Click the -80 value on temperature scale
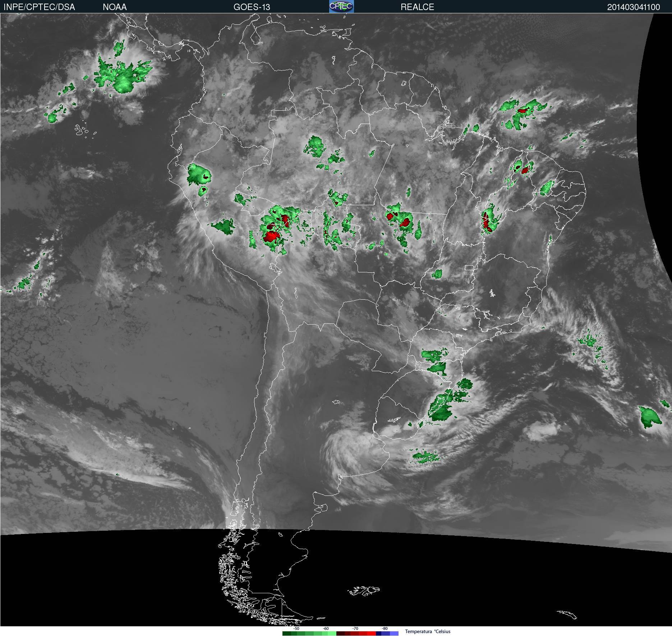The width and height of the screenshot is (672, 636). click(x=385, y=628)
